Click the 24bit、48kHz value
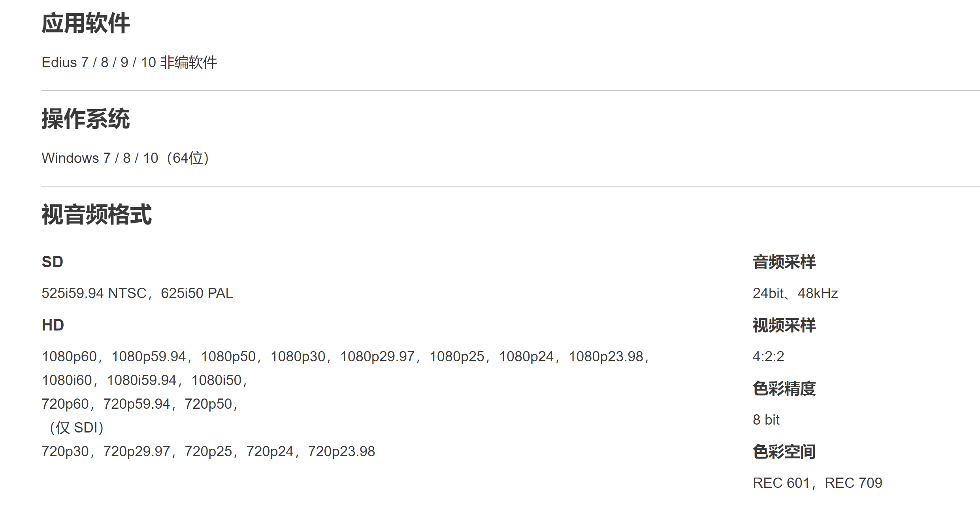The image size is (980, 508). (795, 293)
